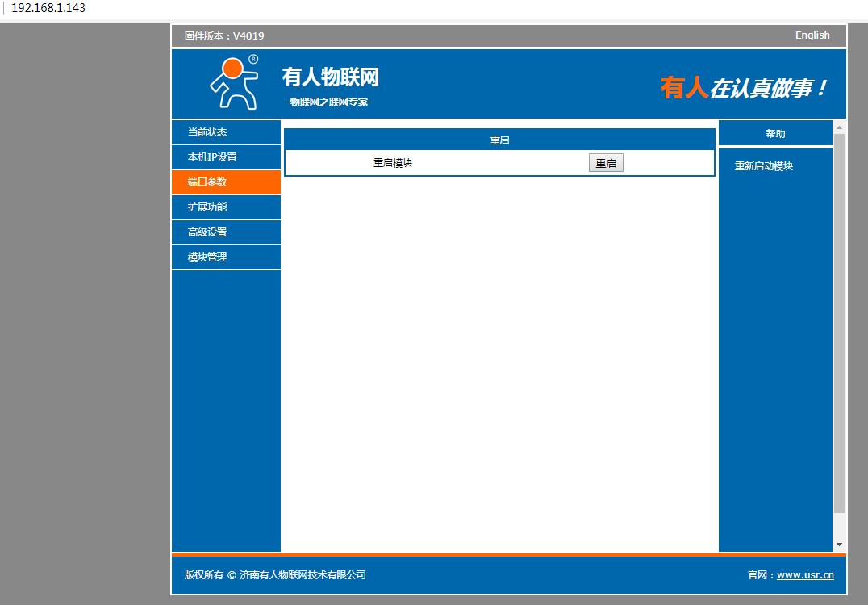868x605 pixels.
Task: Click the running man company logo
Action: (x=234, y=83)
